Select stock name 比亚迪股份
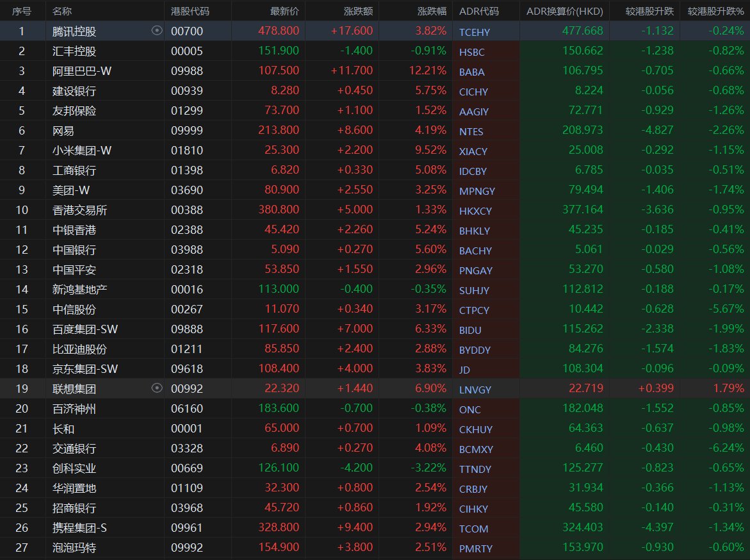Image resolution: width=750 pixels, height=560 pixels. coord(79,349)
